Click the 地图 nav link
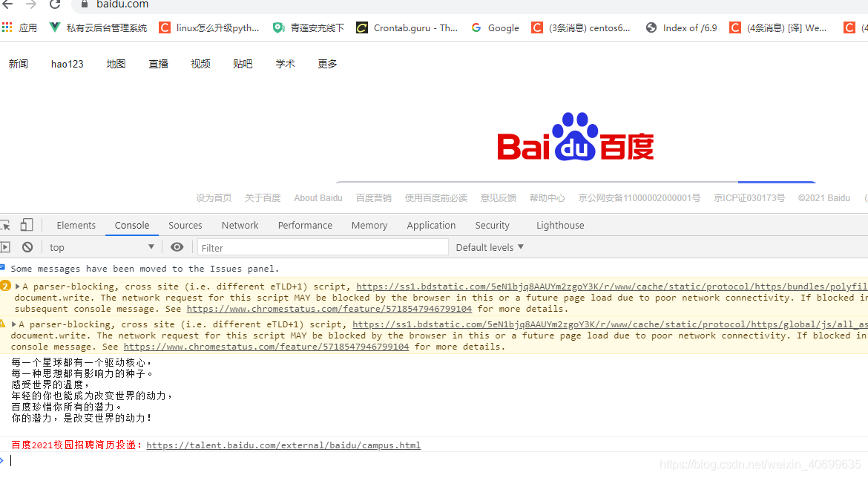 pyautogui.click(x=116, y=65)
